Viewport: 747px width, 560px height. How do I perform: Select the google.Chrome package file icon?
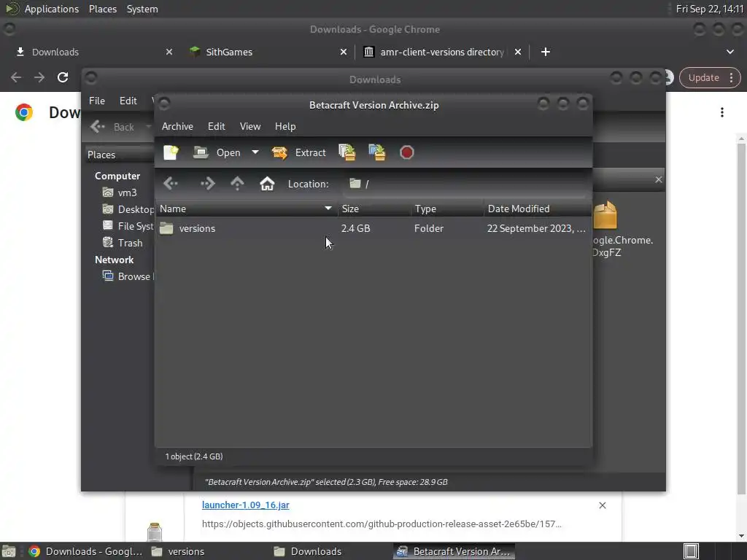click(x=606, y=215)
